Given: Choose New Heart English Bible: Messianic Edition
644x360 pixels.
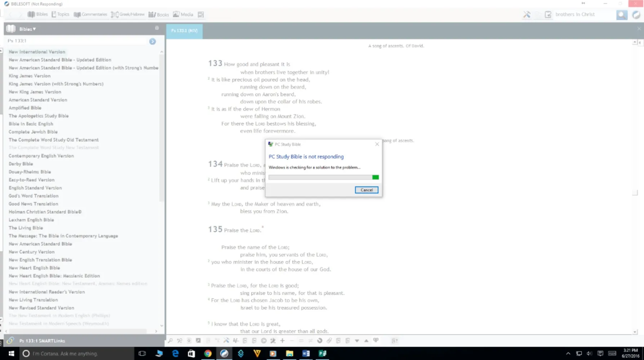Looking at the screenshot, I should tap(54, 276).
